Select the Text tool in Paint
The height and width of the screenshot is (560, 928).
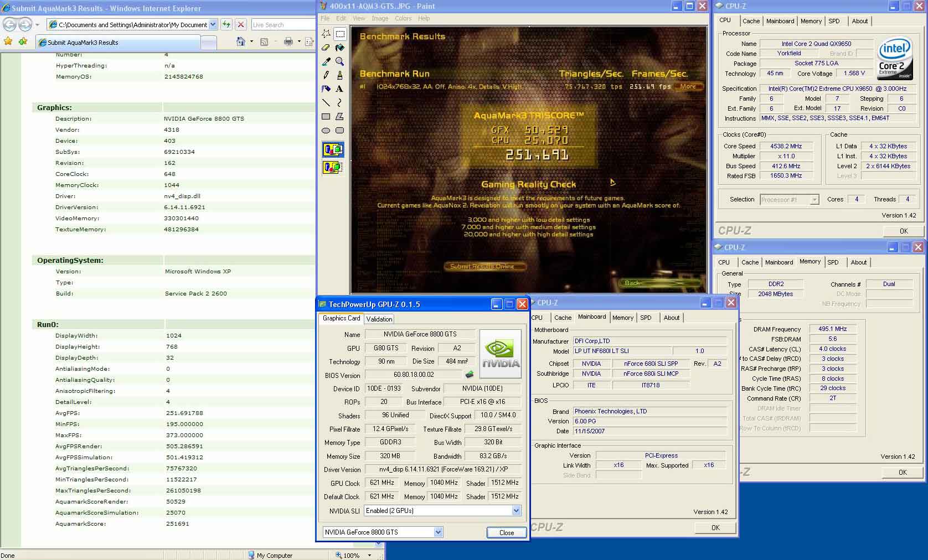pos(340,89)
